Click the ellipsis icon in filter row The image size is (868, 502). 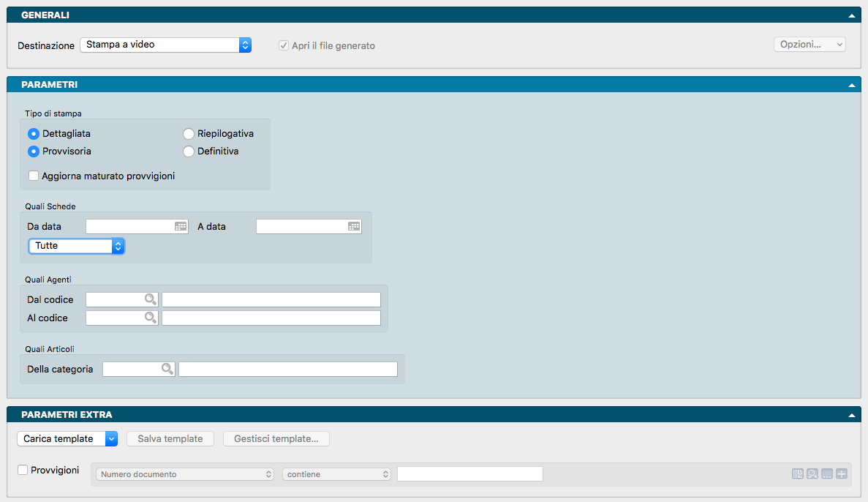click(827, 474)
